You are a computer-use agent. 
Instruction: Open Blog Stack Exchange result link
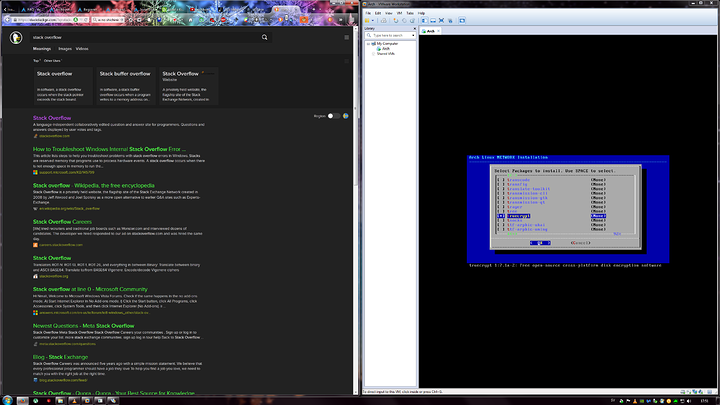click(60, 357)
